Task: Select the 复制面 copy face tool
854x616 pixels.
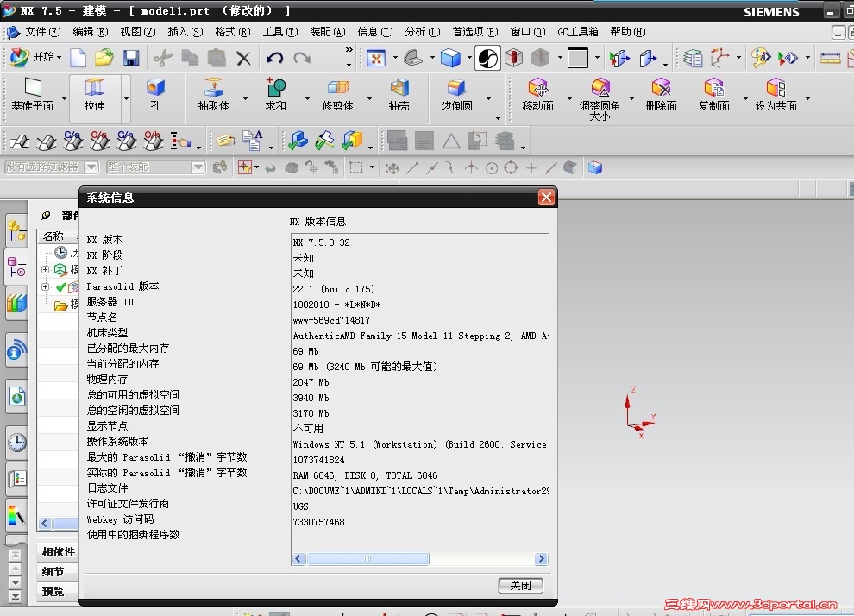Action: [713, 95]
